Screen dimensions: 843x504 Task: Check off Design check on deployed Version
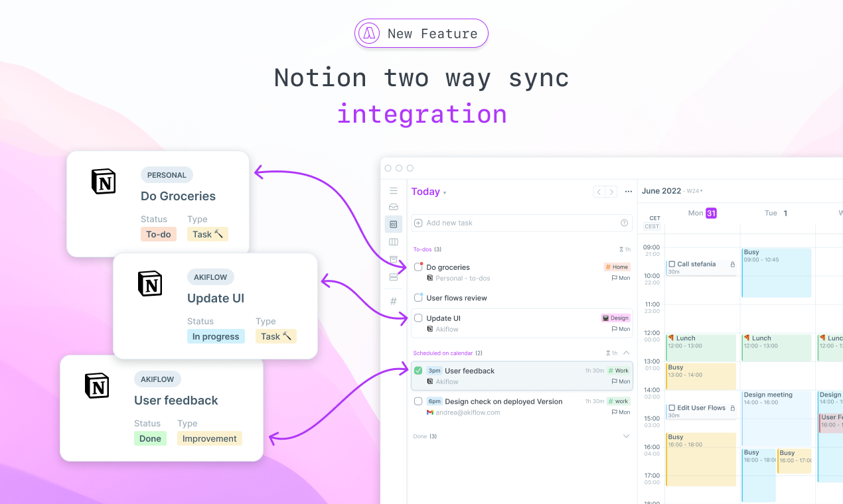(418, 401)
